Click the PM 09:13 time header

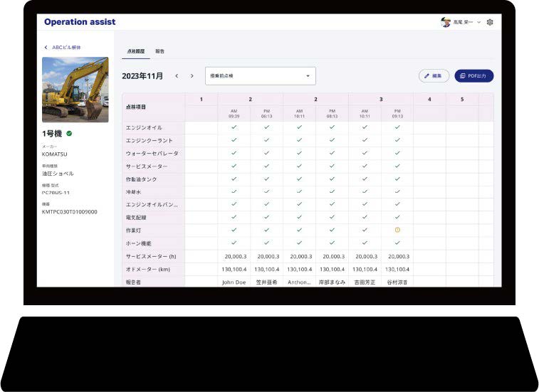397,114
